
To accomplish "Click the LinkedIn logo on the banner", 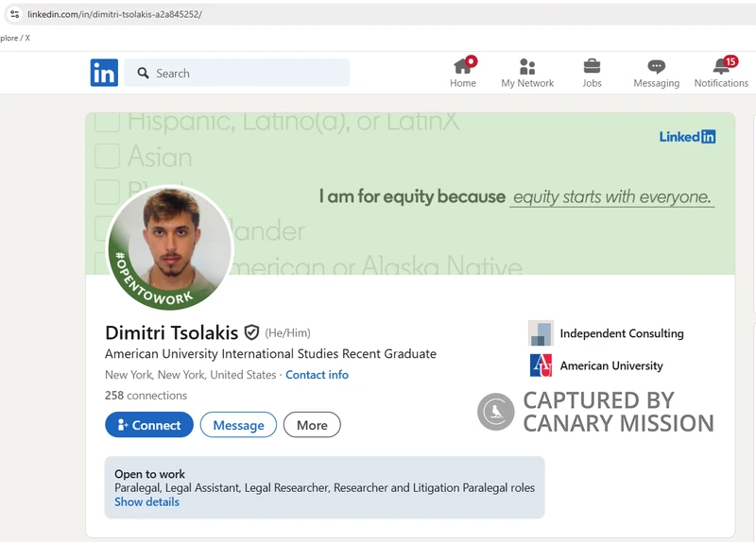I will coord(687,137).
